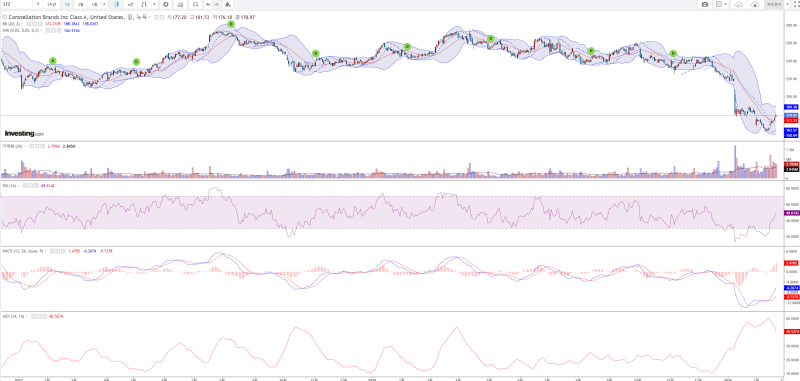This screenshot has height=381, width=800.
Task: Toggle visibility of the ADX indicator
Action: click(33, 316)
